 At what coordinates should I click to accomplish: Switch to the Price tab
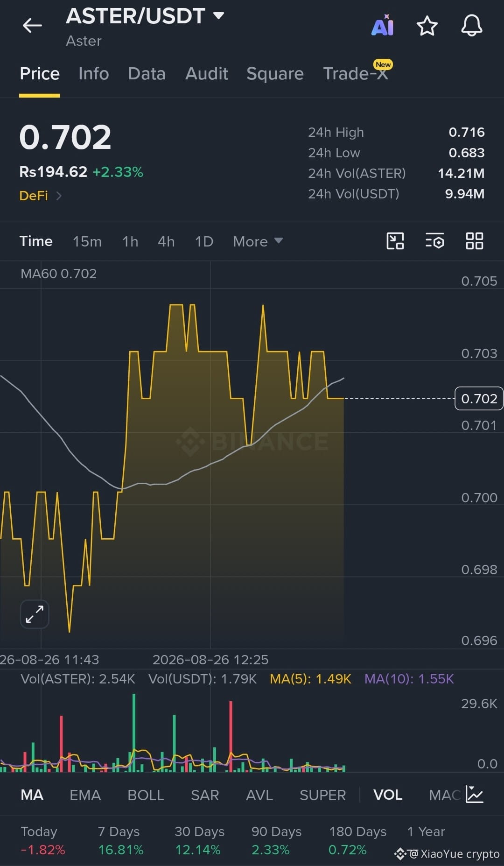pos(40,74)
